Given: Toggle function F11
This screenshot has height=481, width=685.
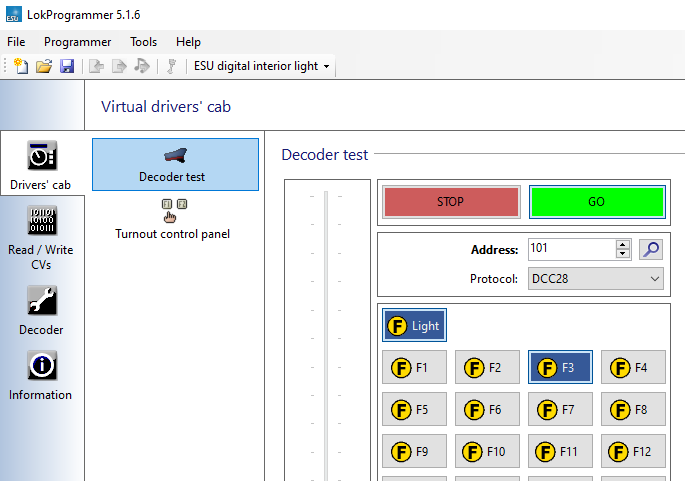Looking at the screenshot, I should (560, 451).
